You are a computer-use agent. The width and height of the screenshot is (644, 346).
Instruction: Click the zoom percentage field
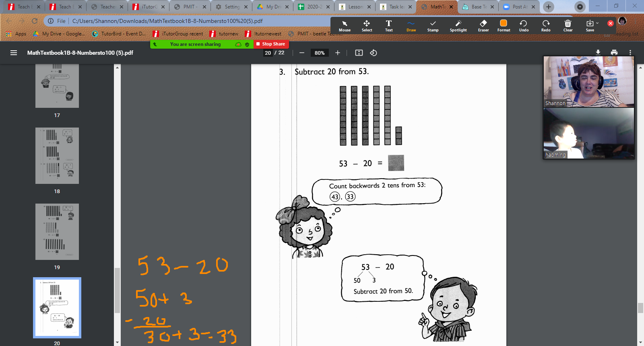(x=320, y=53)
